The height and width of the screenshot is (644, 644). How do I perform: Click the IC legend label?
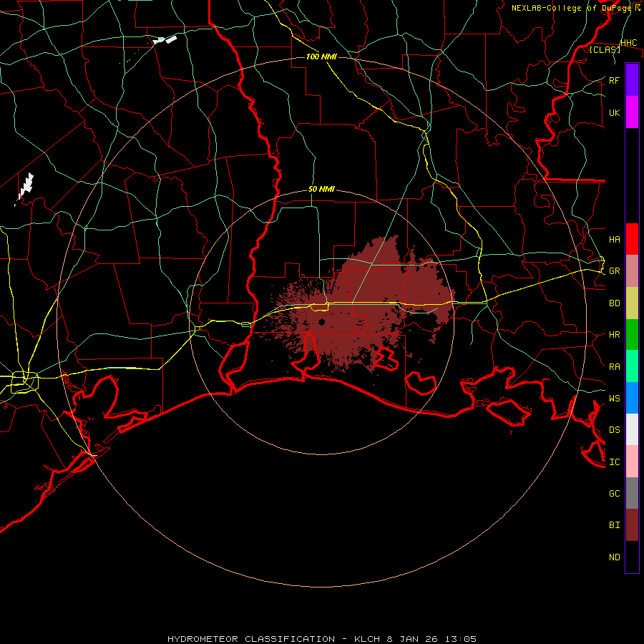coord(614,462)
